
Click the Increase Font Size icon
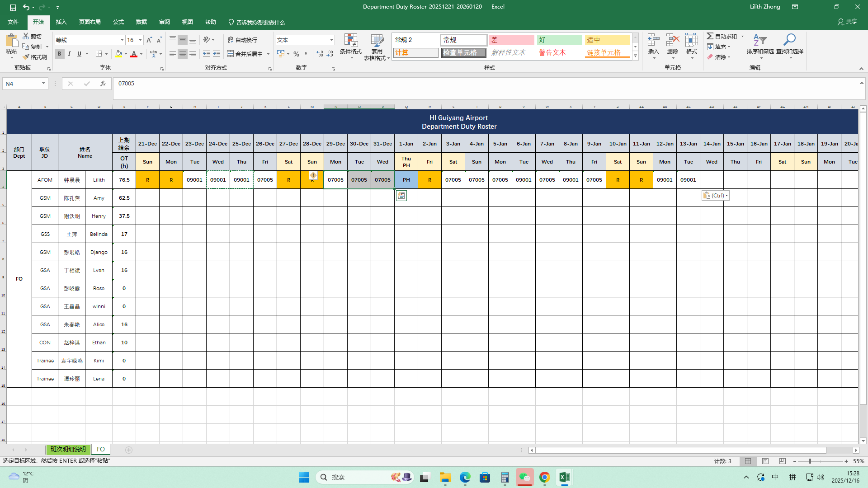pos(149,40)
